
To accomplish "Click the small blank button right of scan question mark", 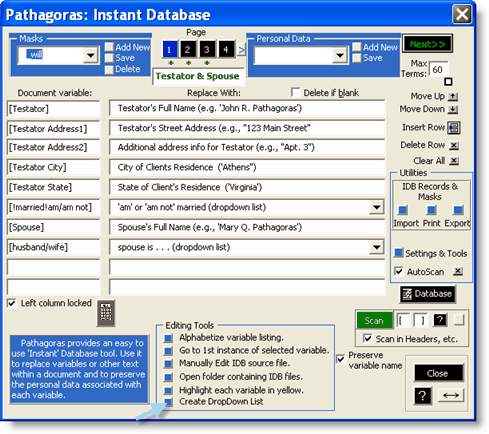I will coord(459,320).
